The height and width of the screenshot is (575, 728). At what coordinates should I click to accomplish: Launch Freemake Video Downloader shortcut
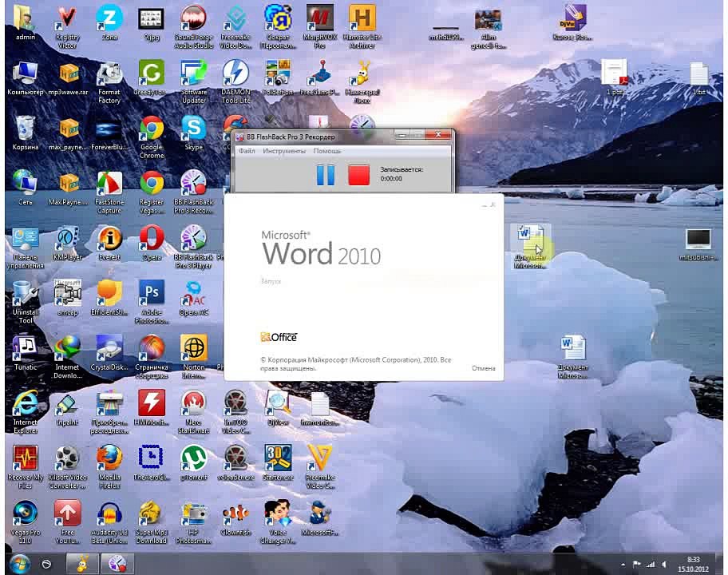coord(235,26)
